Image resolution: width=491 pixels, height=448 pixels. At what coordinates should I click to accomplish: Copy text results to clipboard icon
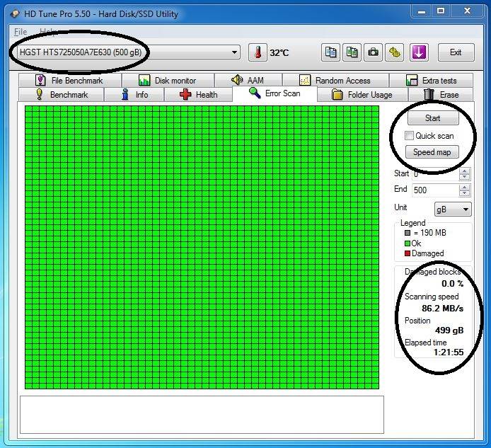(330, 52)
